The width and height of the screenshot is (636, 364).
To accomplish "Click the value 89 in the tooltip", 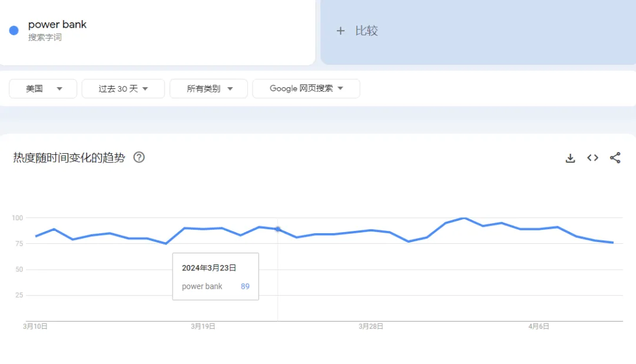I will (x=245, y=286).
